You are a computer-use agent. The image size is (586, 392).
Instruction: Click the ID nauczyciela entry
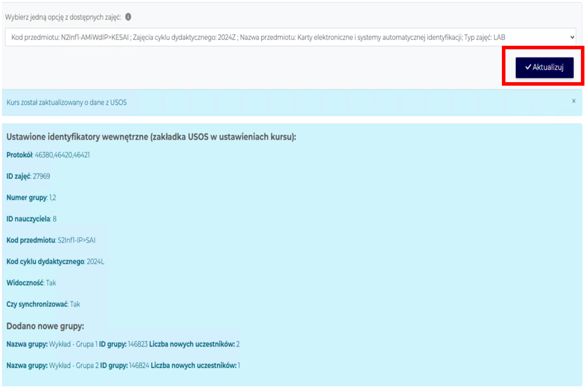tap(31, 219)
